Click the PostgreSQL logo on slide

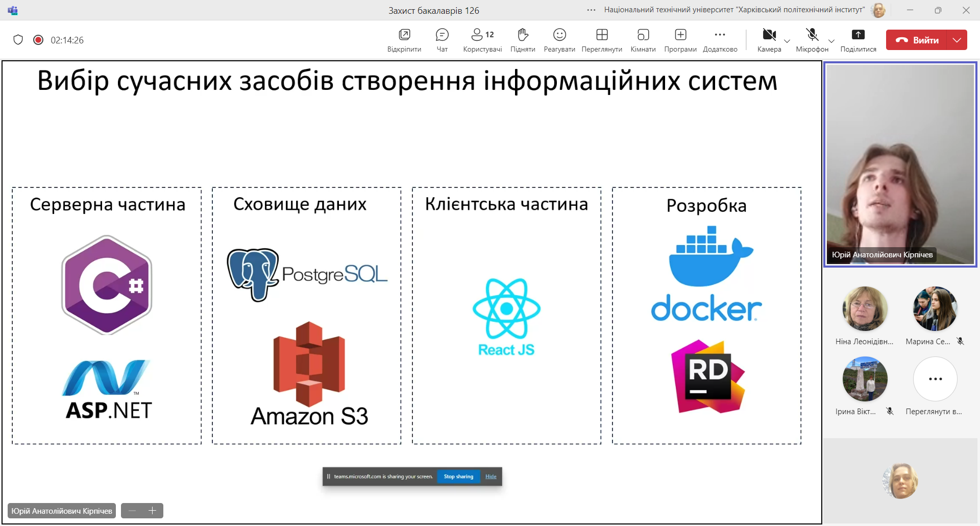click(307, 274)
